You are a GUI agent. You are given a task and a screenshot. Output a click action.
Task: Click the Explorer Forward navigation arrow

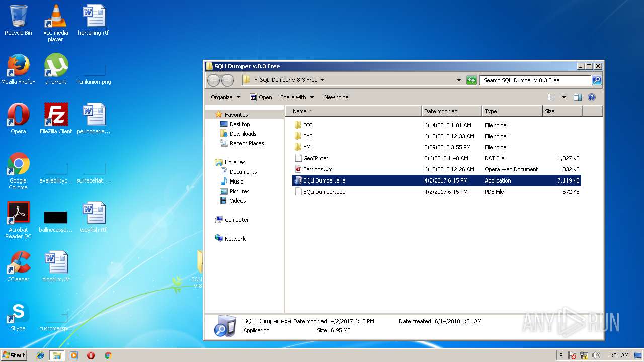coord(227,80)
